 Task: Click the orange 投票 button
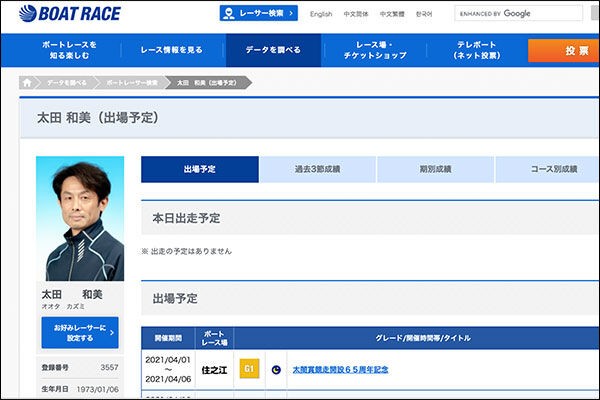point(564,51)
